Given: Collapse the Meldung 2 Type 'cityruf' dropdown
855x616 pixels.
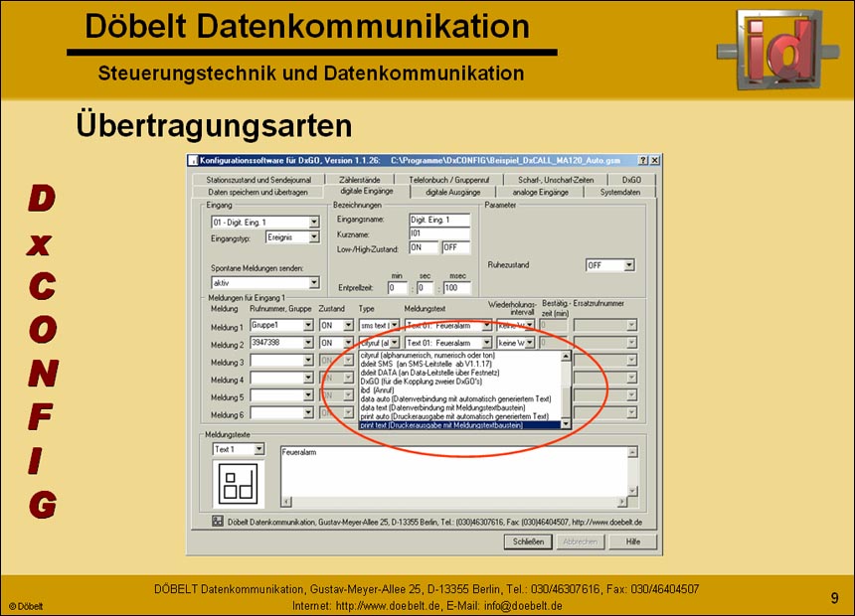Looking at the screenshot, I should pos(395,343).
